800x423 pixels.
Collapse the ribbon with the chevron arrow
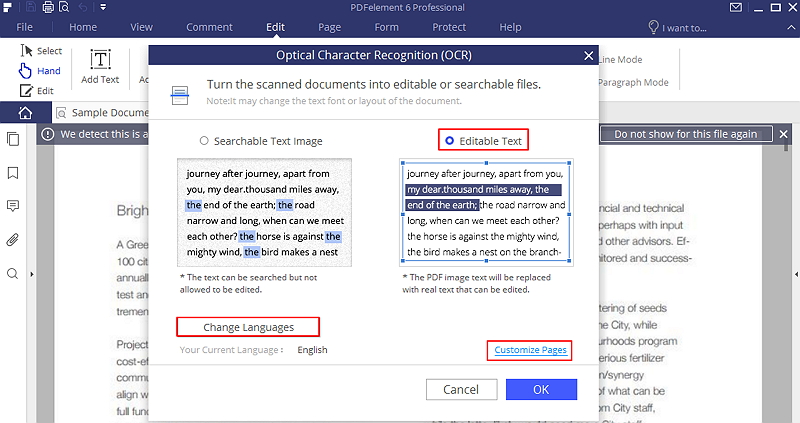coord(791,28)
